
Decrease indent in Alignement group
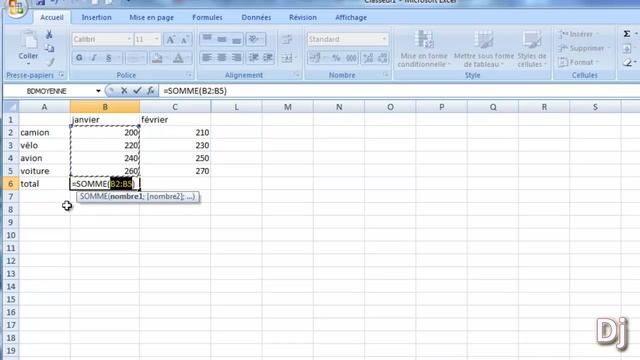[253, 58]
